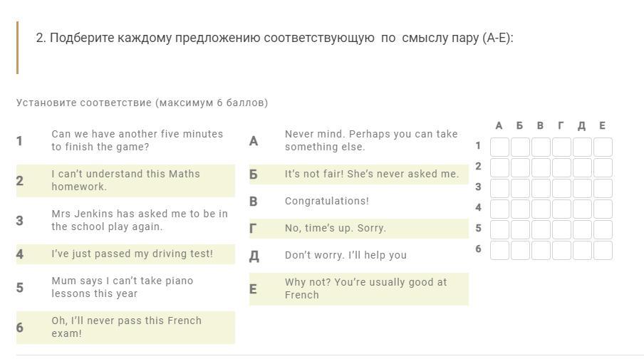
Task: Tick row 2 column Б checkbox
Action: coord(520,167)
